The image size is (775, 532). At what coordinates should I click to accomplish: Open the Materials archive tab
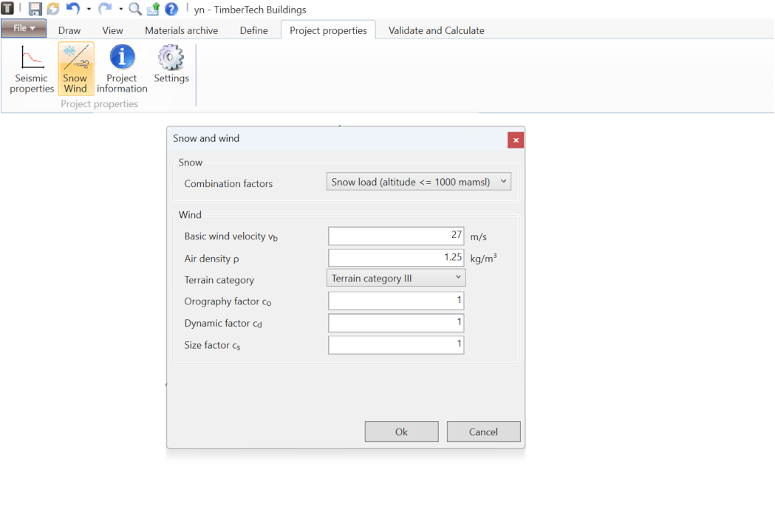pos(182,30)
